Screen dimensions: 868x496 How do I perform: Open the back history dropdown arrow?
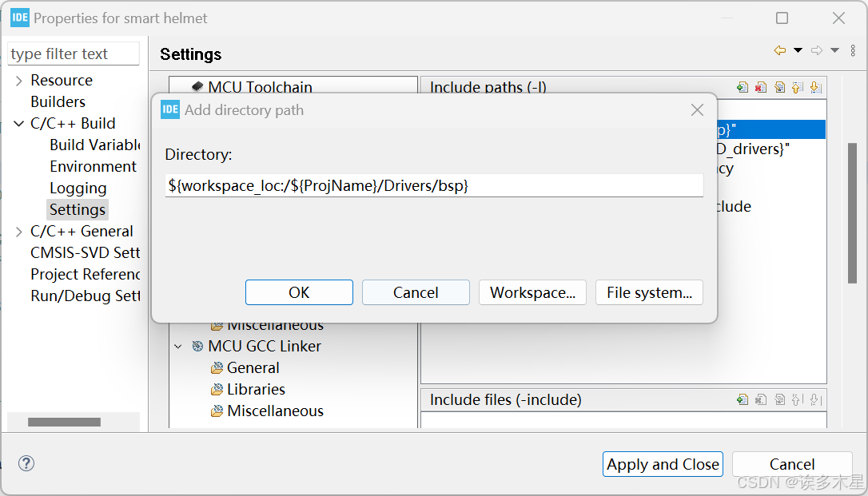[x=798, y=50]
